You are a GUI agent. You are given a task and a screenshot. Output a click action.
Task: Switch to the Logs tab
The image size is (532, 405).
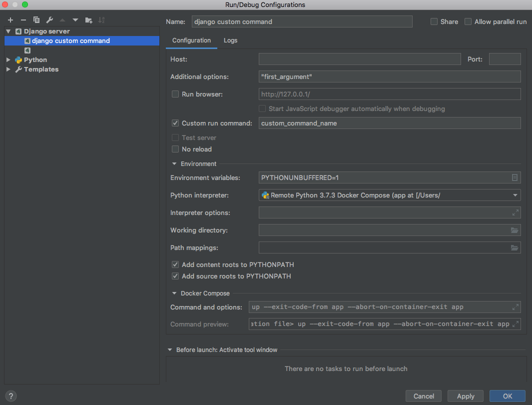pyautogui.click(x=230, y=40)
